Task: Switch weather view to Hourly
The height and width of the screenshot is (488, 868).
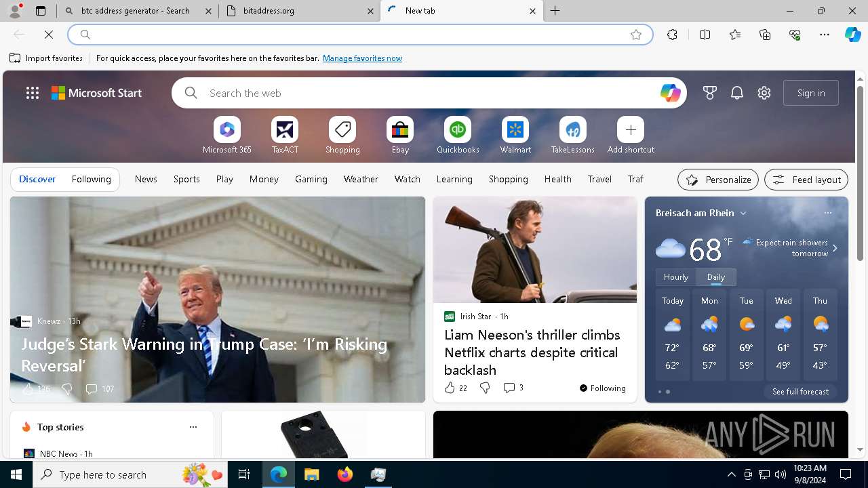Action: 676,277
